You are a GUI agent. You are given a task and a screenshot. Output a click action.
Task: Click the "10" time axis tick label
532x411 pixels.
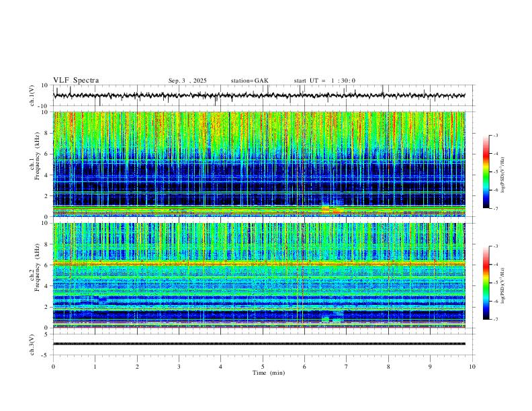pyautogui.click(x=472, y=367)
